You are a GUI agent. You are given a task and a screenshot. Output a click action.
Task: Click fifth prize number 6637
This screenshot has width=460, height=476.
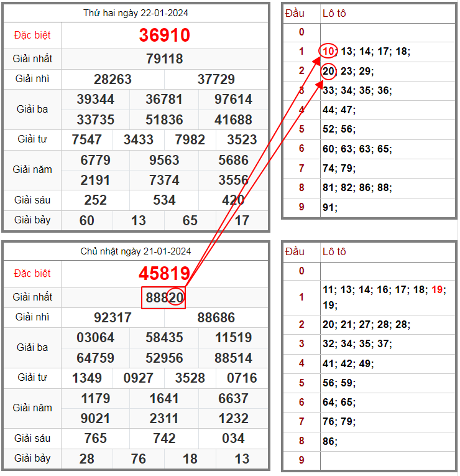click(233, 398)
